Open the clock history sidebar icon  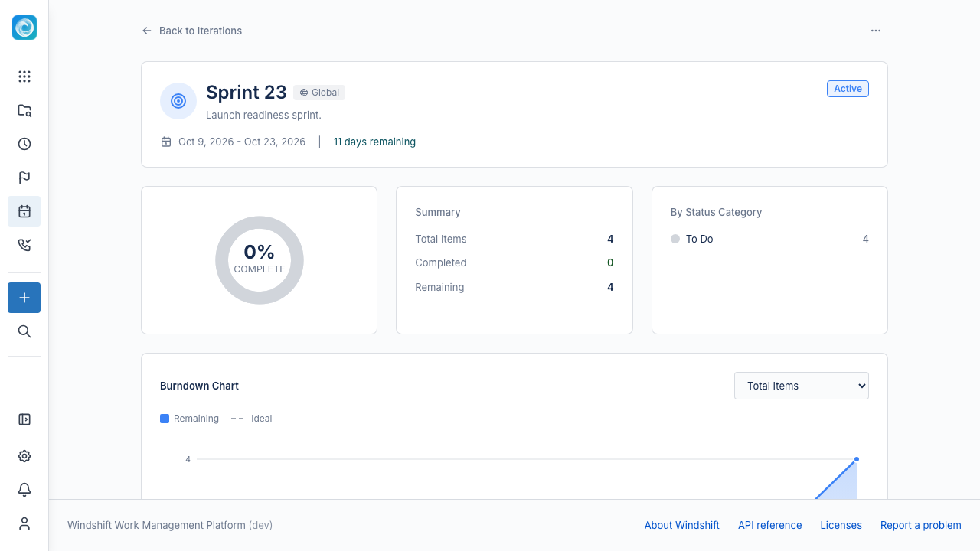24,144
